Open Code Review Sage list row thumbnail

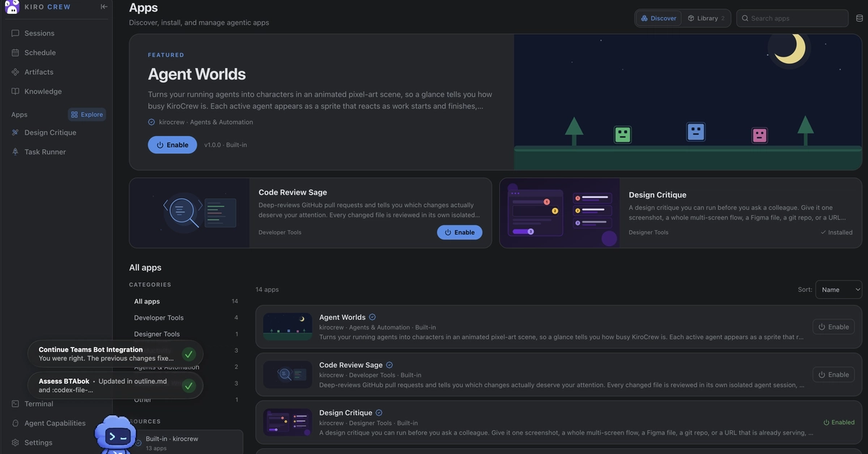(x=288, y=374)
